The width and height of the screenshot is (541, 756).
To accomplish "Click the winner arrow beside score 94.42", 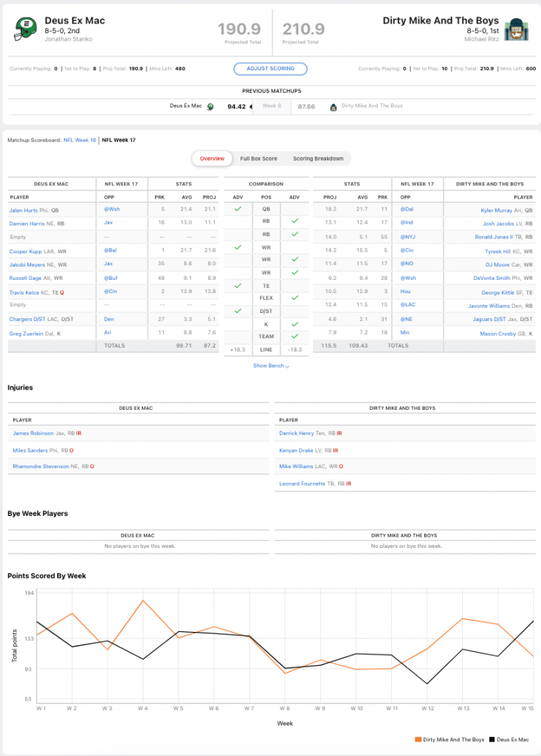I will click(251, 106).
